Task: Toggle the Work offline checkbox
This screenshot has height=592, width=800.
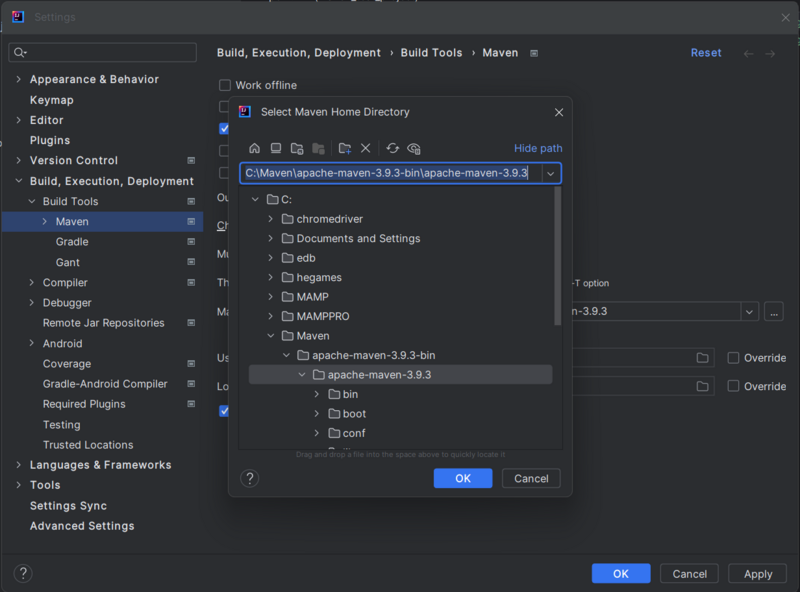Action: point(224,85)
